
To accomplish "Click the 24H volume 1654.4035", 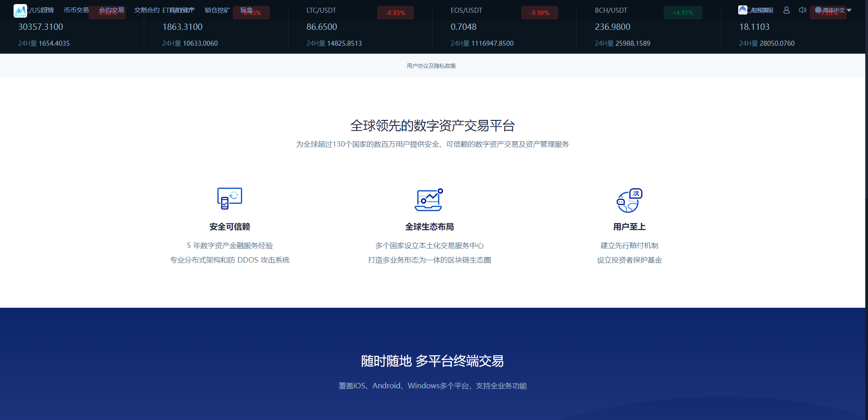I will tap(54, 43).
